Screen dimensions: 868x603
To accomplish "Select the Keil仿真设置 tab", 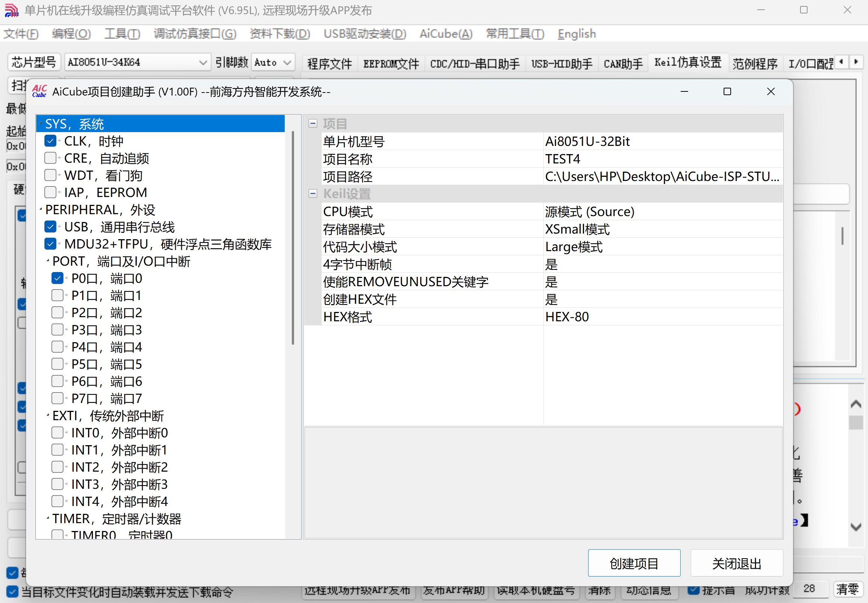I will click(x=688, y=62).
